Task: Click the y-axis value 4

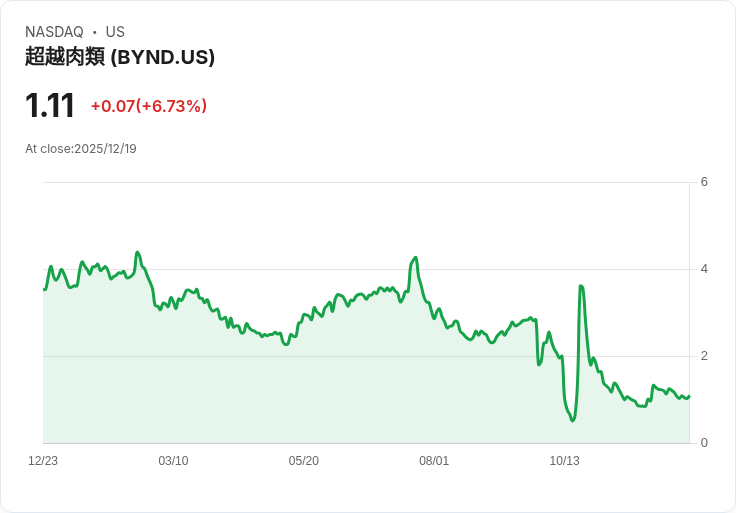Action: coord(704,269)
